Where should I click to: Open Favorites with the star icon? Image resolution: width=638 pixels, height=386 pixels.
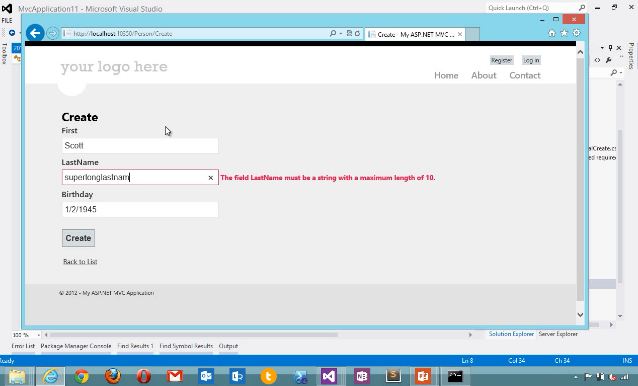(564, 33)
